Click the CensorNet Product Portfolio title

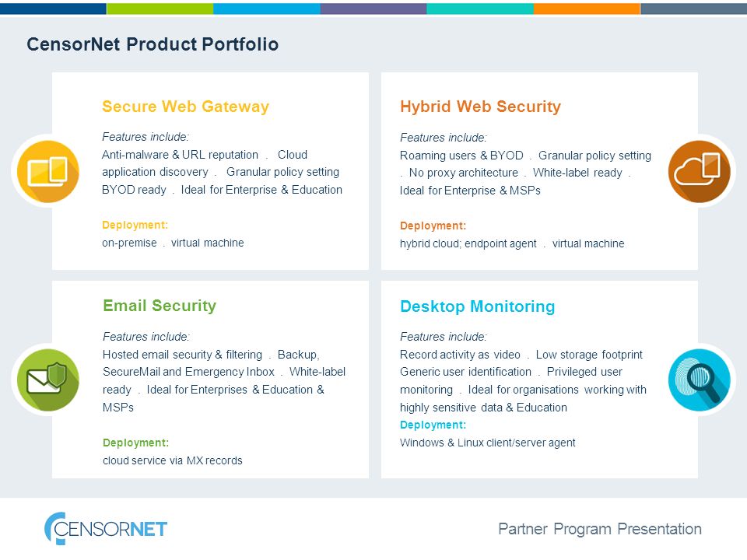(x=153, y=44)
